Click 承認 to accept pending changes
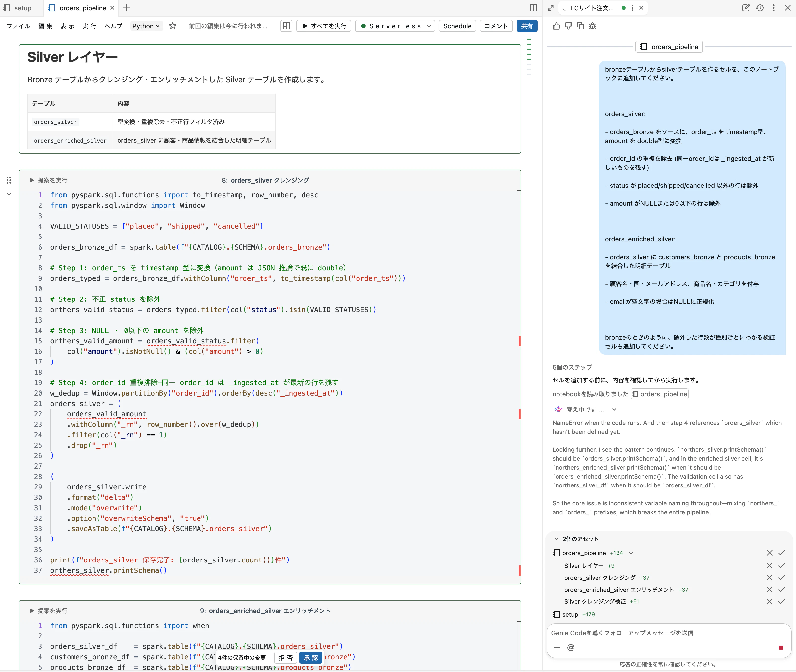 [x=311, y=658]
